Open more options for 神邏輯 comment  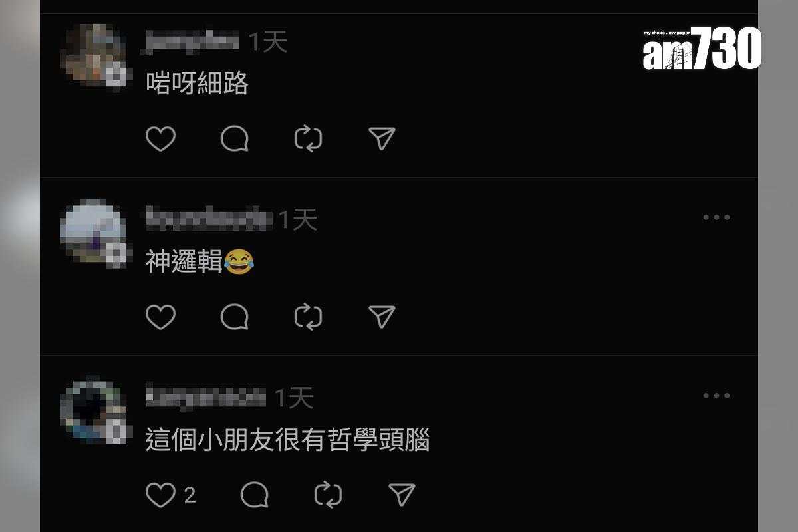(x=716, y=217)
